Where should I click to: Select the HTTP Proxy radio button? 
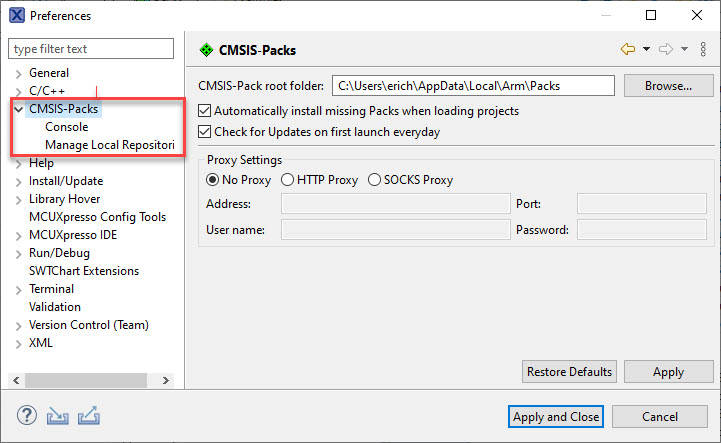tap(288, 180)
